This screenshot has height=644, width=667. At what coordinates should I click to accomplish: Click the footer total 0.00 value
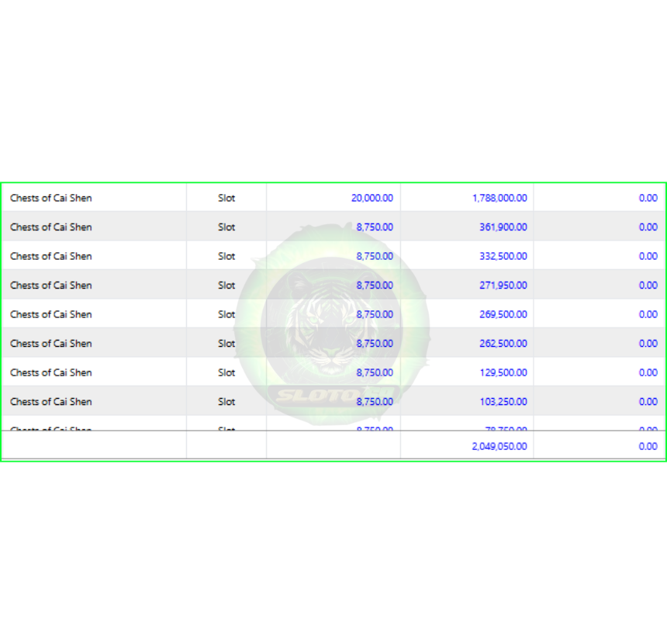tap(648, 446)
